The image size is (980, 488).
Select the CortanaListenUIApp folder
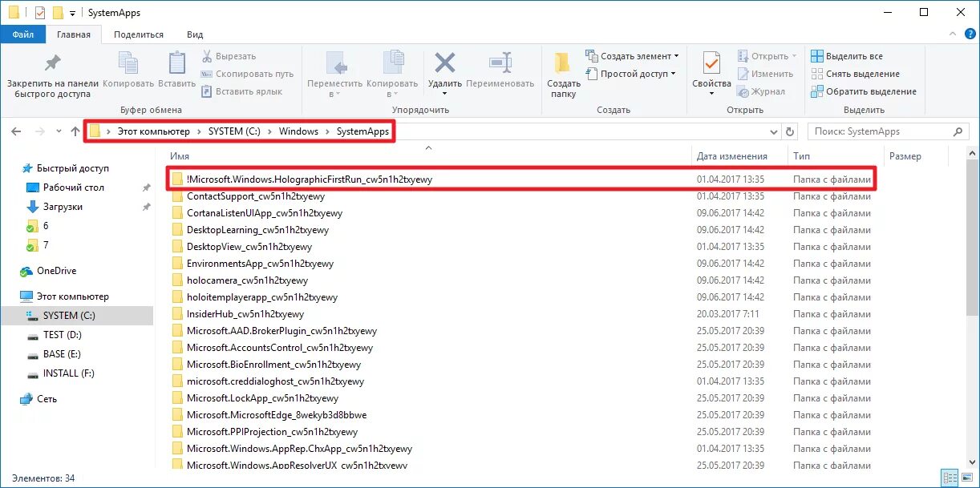click(265, 213)
